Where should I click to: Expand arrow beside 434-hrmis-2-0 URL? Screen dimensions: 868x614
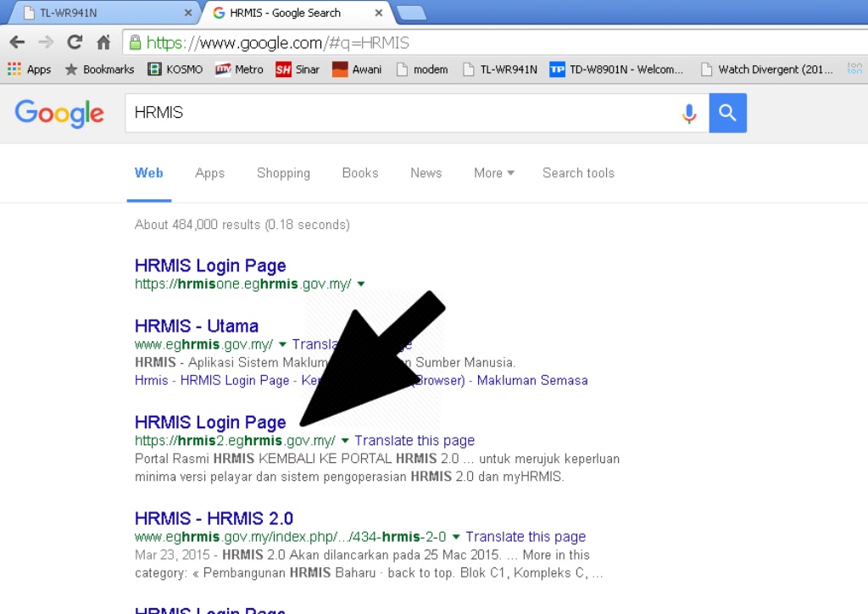click(x=456, y=537)
